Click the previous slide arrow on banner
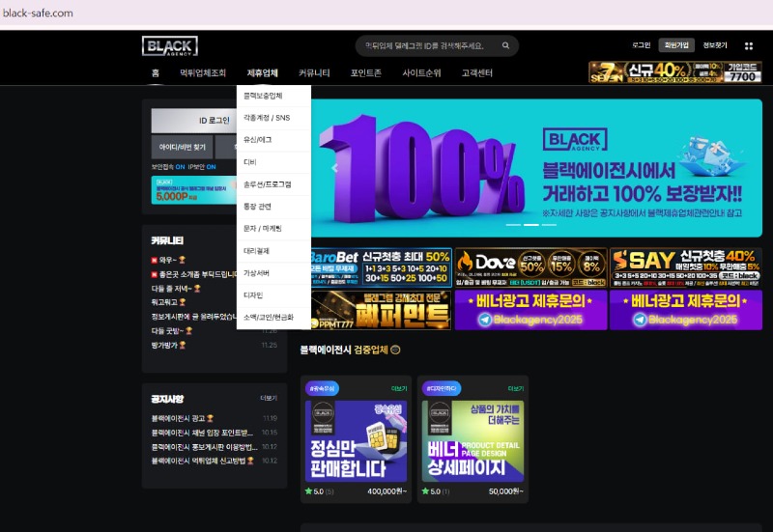Screen dimensions: 773x532 point(334,167)
